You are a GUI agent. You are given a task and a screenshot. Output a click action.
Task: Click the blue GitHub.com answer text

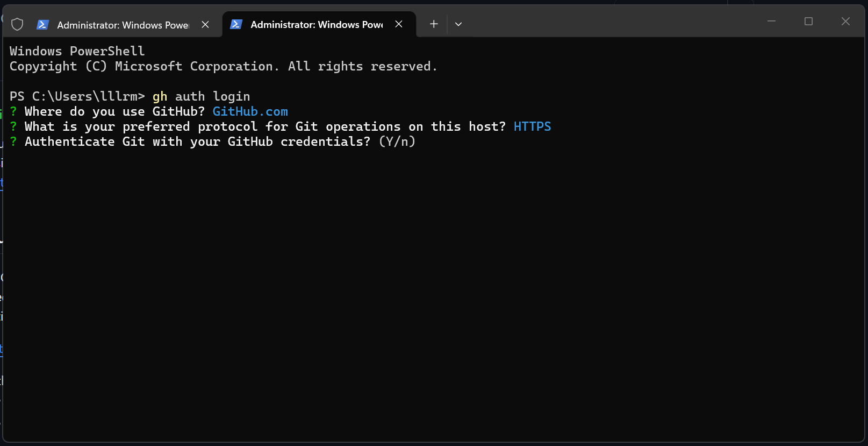click(250, 111)
